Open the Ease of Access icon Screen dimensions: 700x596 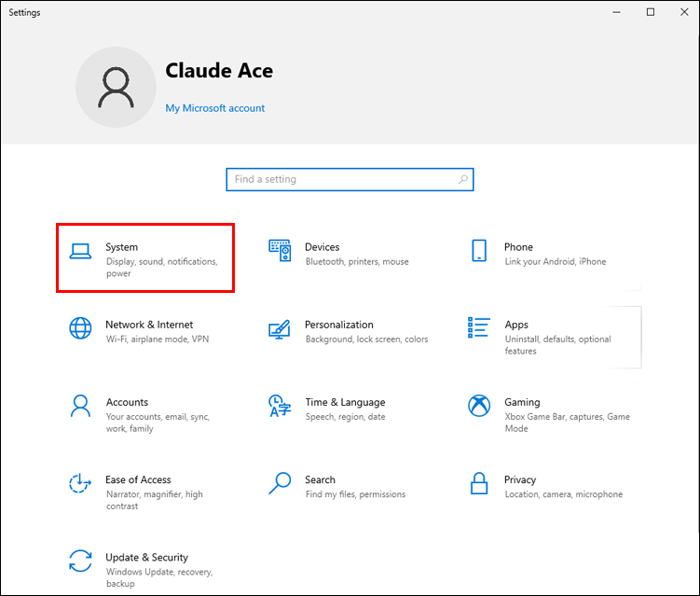tap(80, 483)
